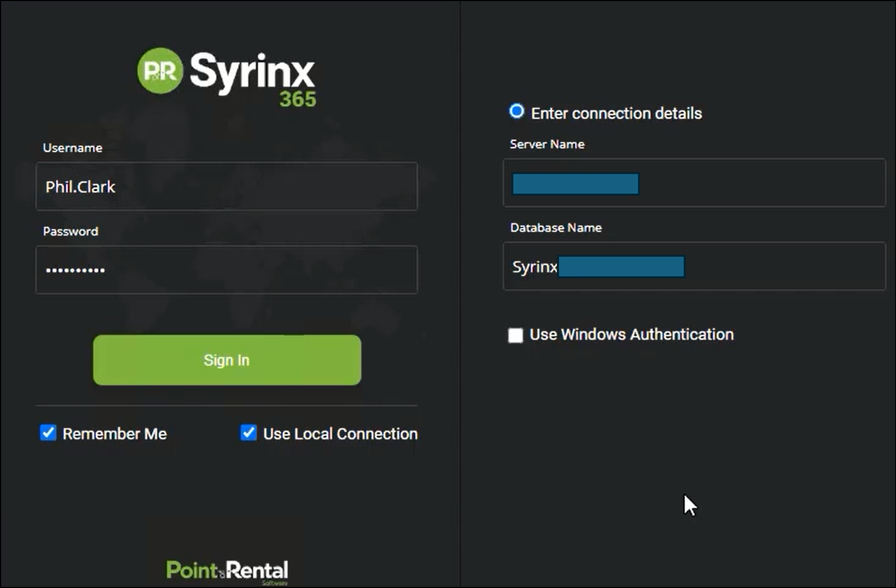Viewport: 896px width, 588px height.
Task: Click into the Password input field
Action: point(226,270)
